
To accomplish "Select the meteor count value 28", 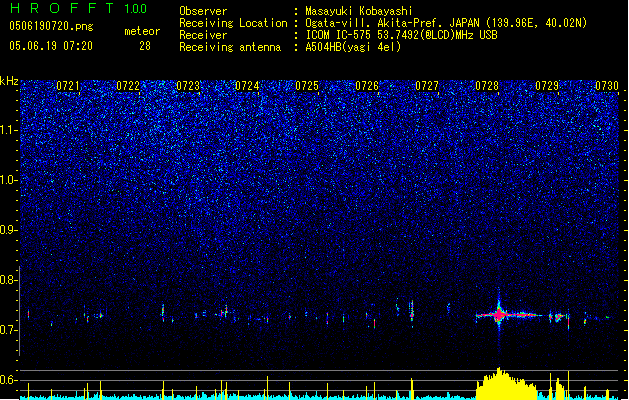I will [145, 46].
